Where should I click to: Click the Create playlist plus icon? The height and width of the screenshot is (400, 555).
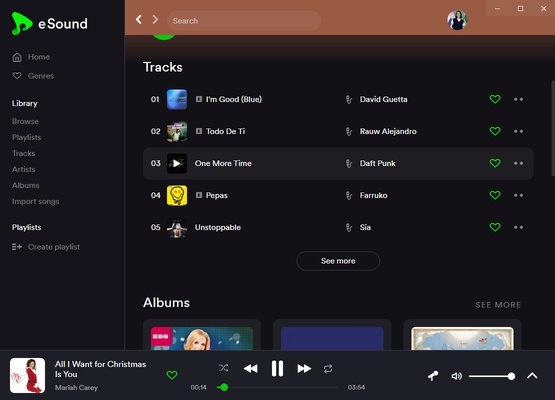pyautogui.click(x=17, y=247)
